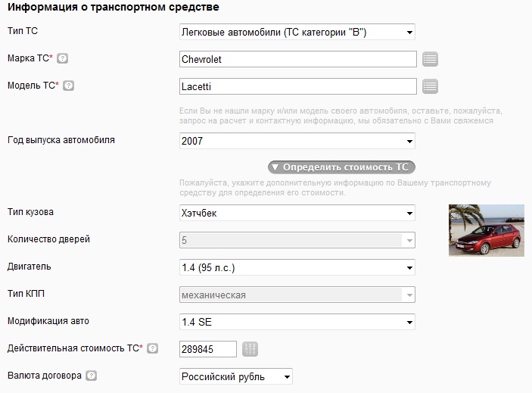Open list icon beside Lacetti field
The width and height of the screenshot is (532, 393).
(430, 86)
